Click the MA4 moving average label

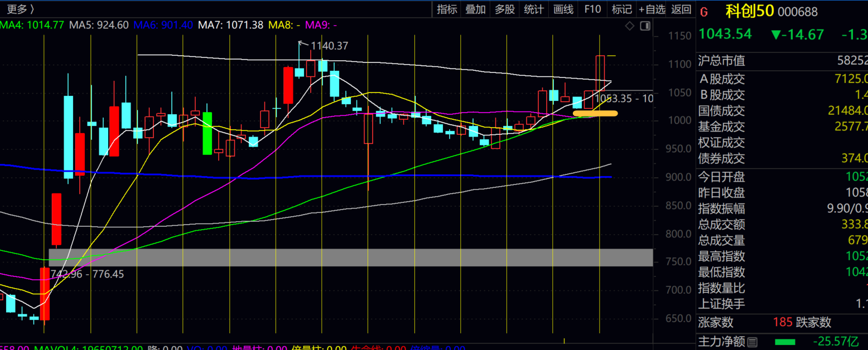pyautogui.click(x=32, y=25)
